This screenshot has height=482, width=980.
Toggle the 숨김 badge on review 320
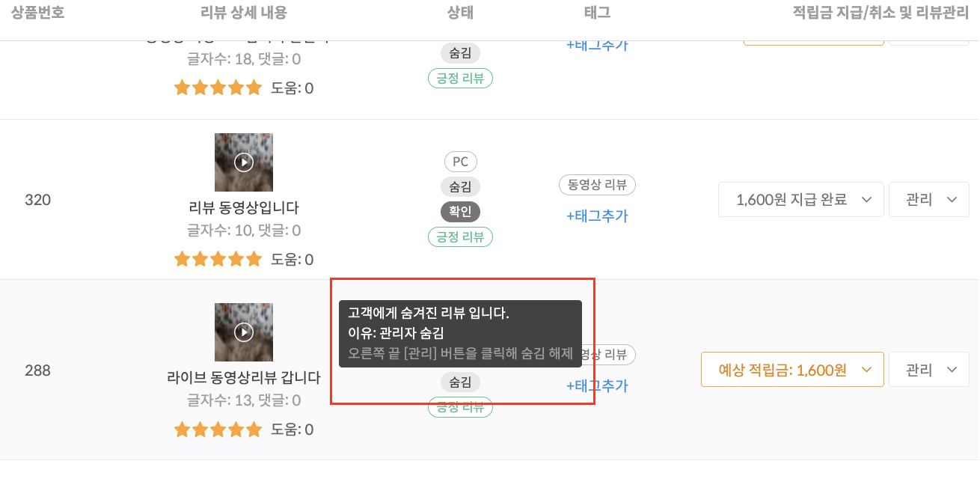point(459,186)
